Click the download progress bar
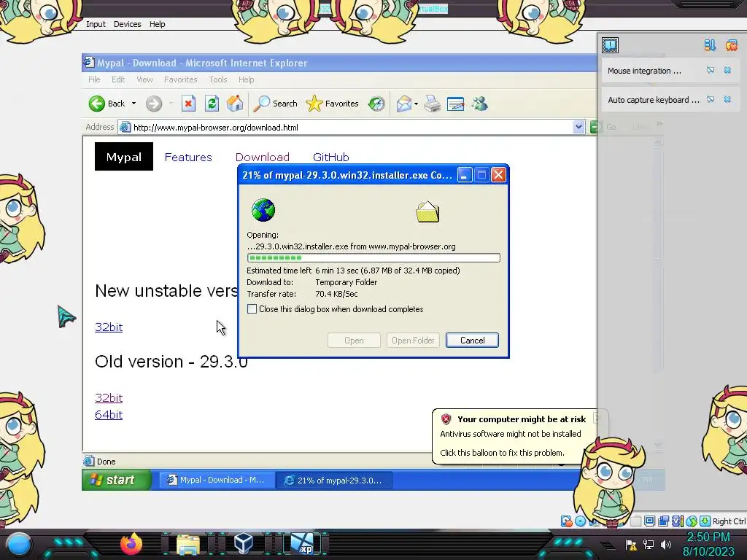Image resolution: width=747 pixels, height=560 pixels. point(373,257)
